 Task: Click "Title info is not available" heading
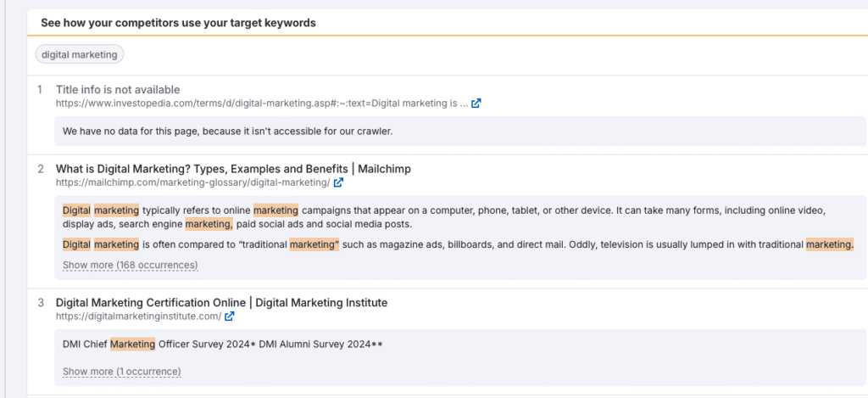coord(118,89)
